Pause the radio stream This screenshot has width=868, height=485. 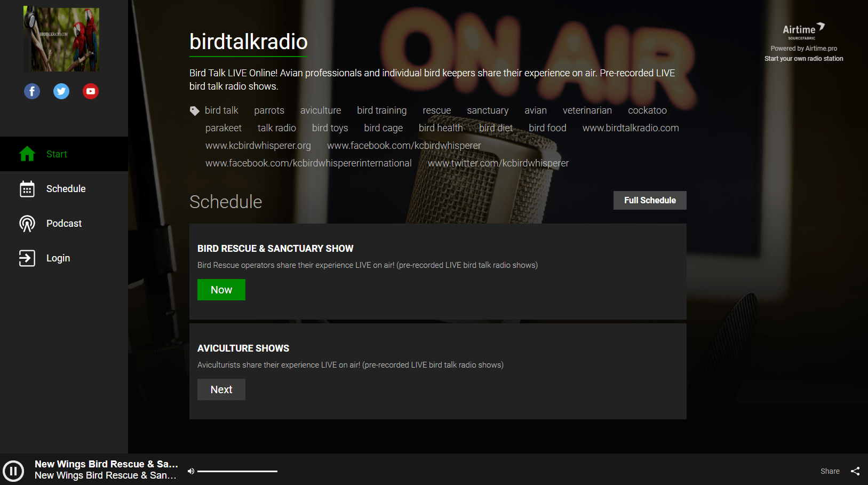(13, 471)
